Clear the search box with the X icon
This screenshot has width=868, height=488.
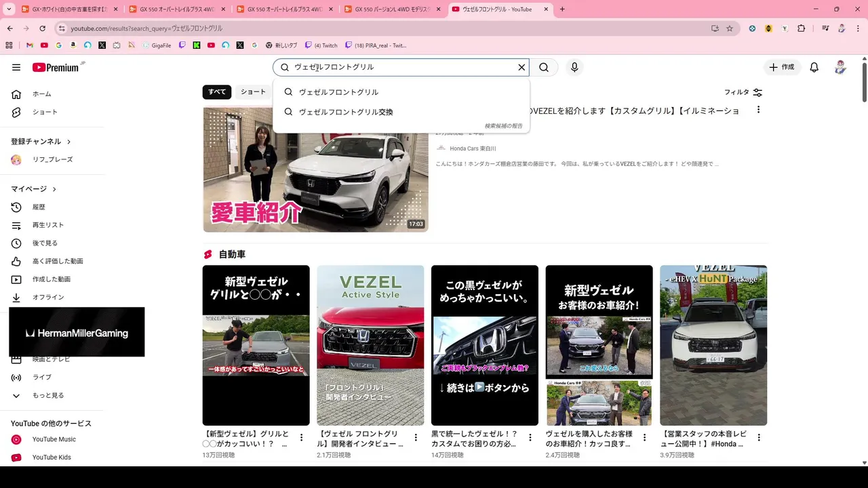click(521, 67)
